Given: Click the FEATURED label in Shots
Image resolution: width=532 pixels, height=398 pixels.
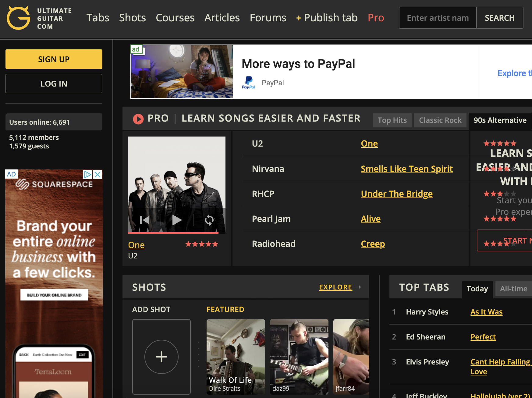Looking at the screenshot, I should click(225, 309).
